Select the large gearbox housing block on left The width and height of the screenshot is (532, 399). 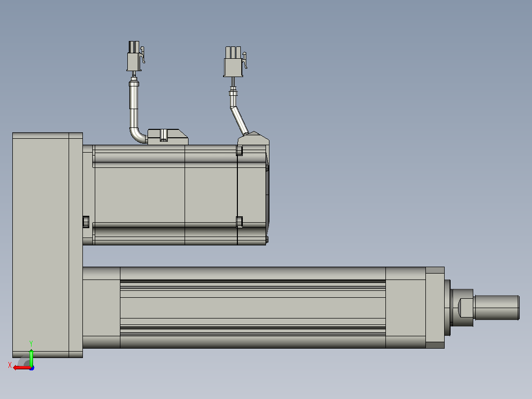[47, 245]
